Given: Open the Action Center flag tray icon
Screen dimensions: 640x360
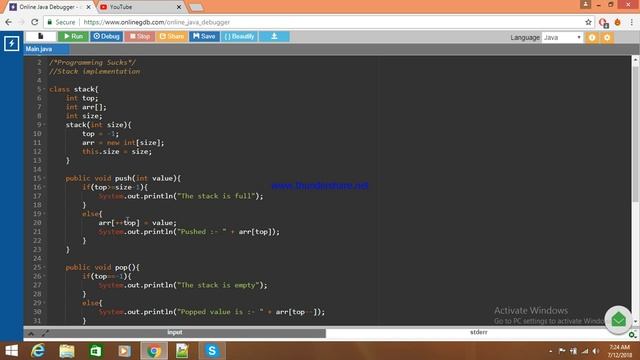Looking at the screenshot, I should 562,351.
